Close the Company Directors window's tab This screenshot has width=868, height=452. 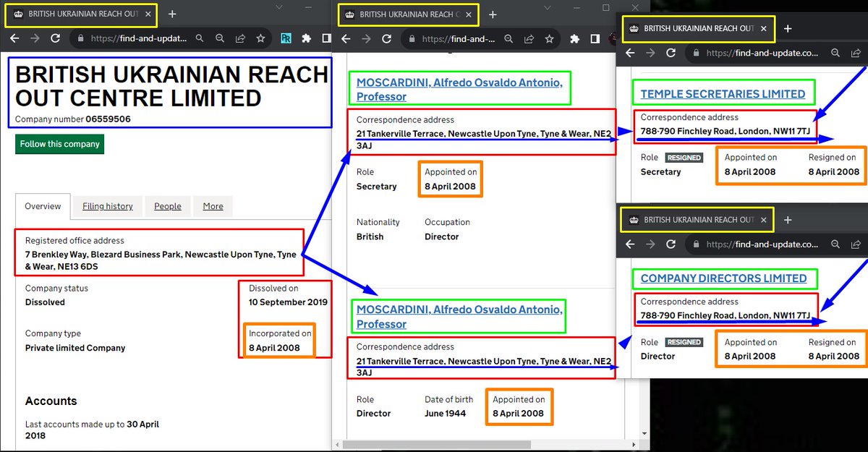(765, 220)
